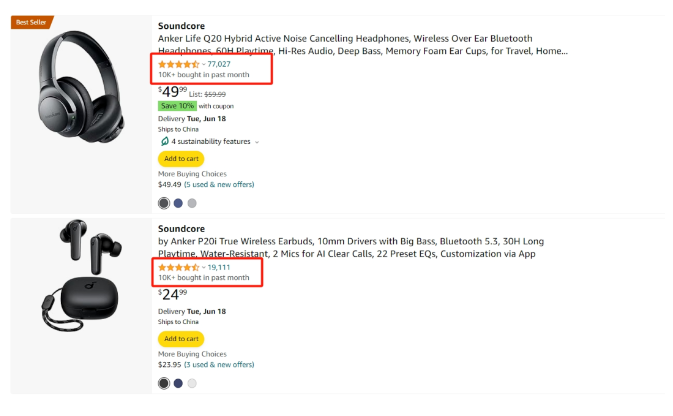This screenshot has height=416, width=673.
Task: Open 5 used & new offers link
Action: click(x=219, y=185)
